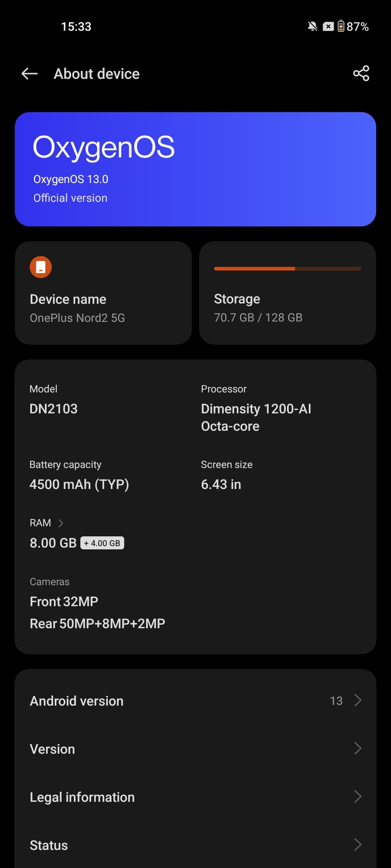Viewport: 391px width, 868px height.
Task: Open the Legal information entry
Action: point(82,797)
